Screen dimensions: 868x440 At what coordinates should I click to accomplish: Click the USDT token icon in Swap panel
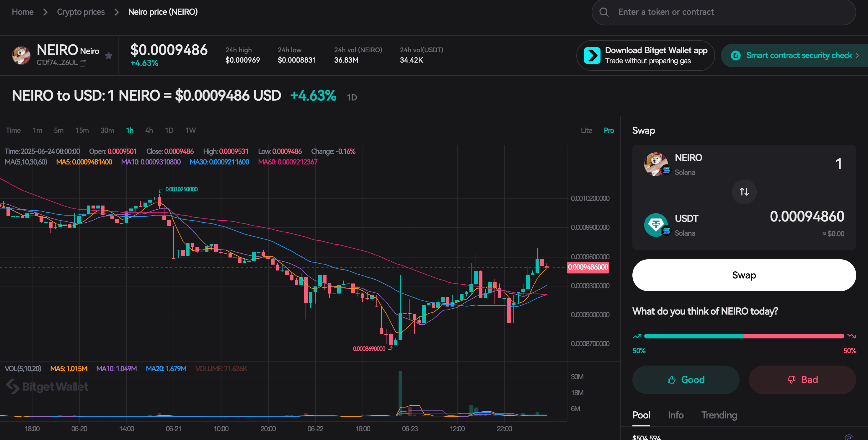pos(656,225)
